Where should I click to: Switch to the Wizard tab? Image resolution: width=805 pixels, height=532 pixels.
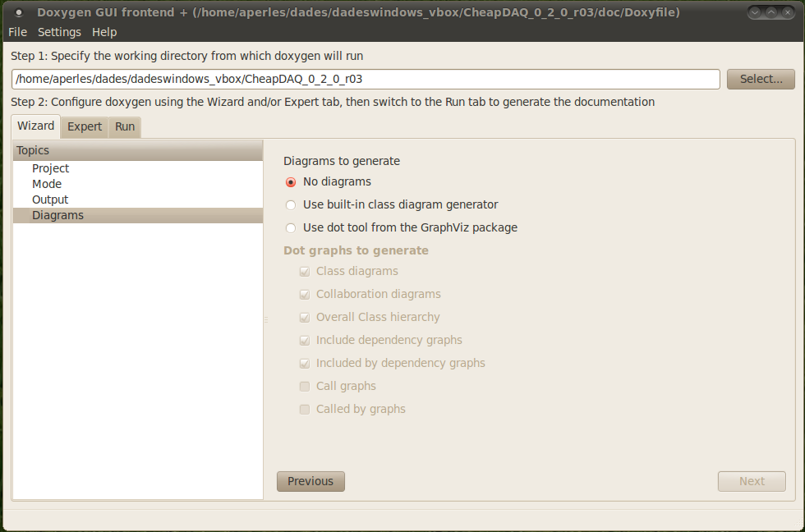click(35, 126)
